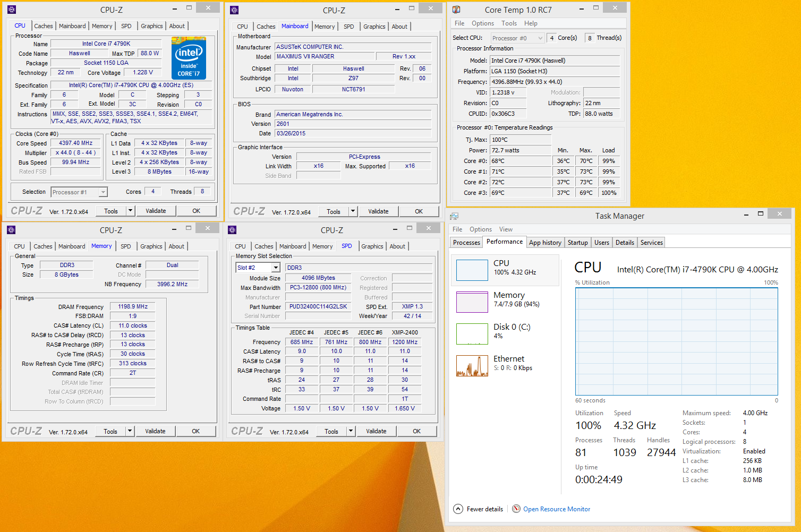
Task: Click OK button in CPU-Z CPU window
Action: pyautogui.click(x=197, y=211)
